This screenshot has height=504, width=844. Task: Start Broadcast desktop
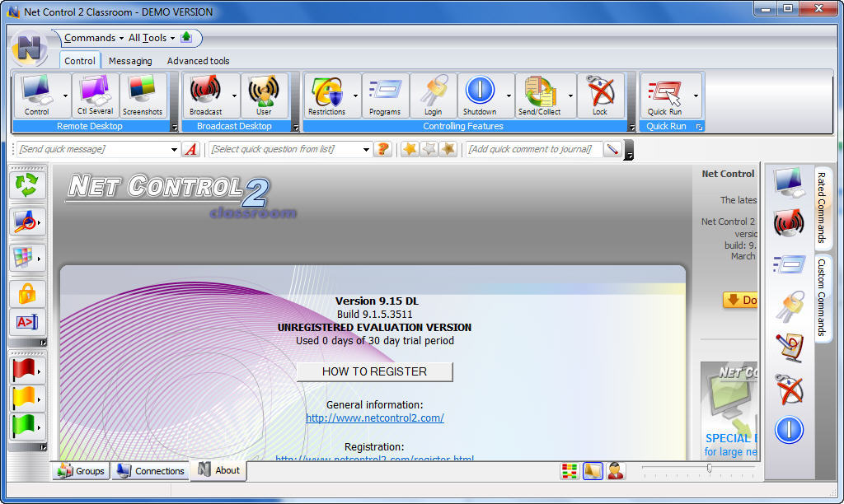click(x=205, y=96)
